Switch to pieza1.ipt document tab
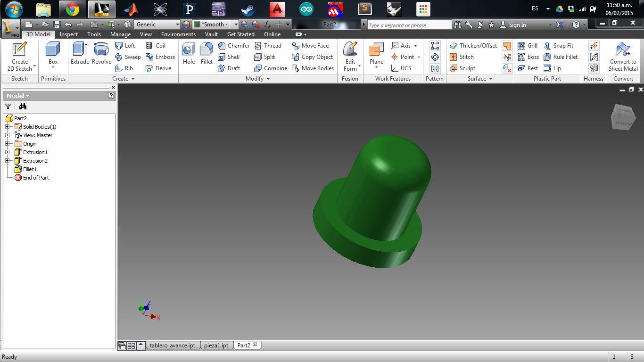 pyautogui.click(x=216, y=346)
